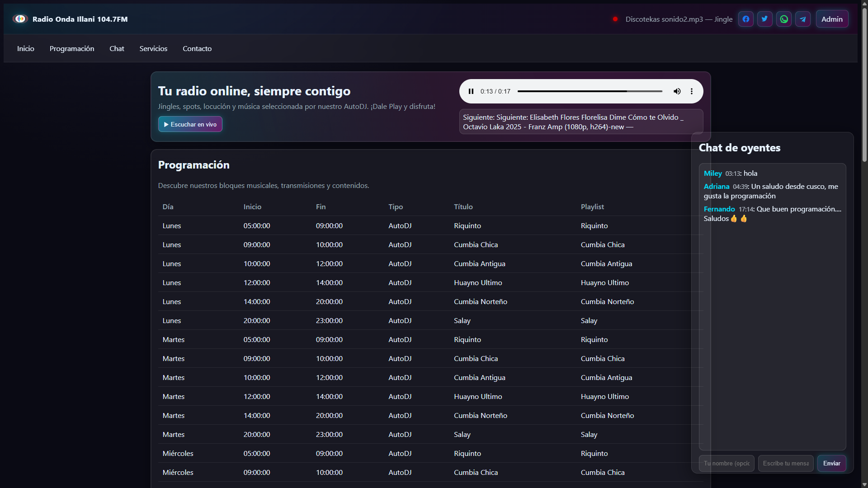Open the Telegram social icon

point(803,19)
